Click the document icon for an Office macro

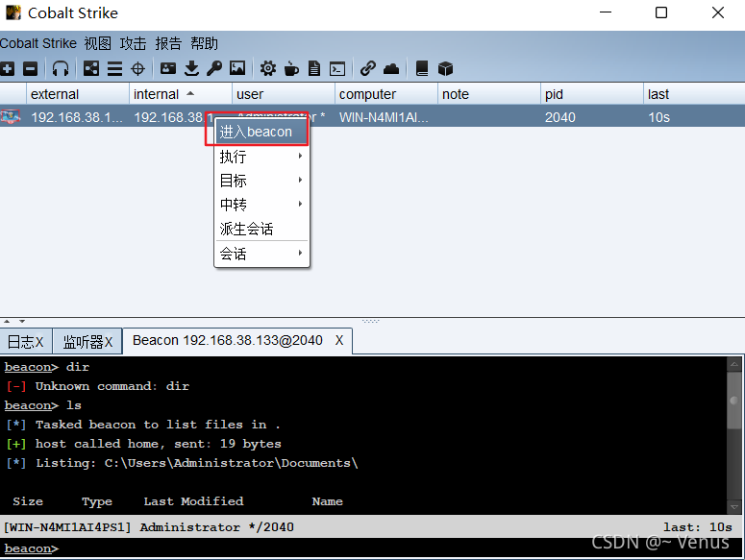click(x=314, y=69)
